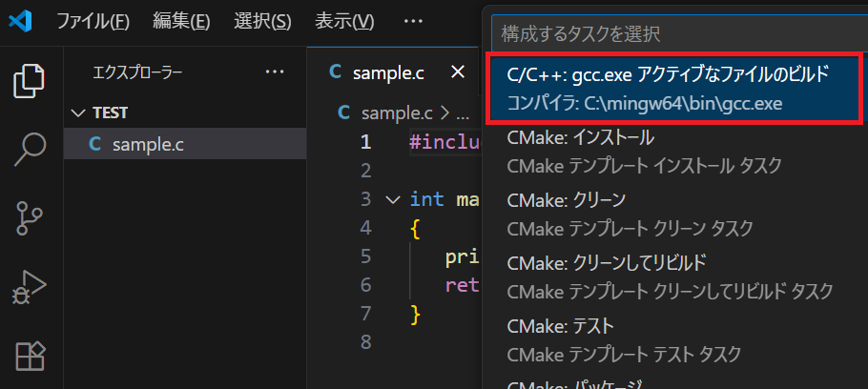
Task: Select sample.c in the explorer tree
Action: [x=185, y=144]
